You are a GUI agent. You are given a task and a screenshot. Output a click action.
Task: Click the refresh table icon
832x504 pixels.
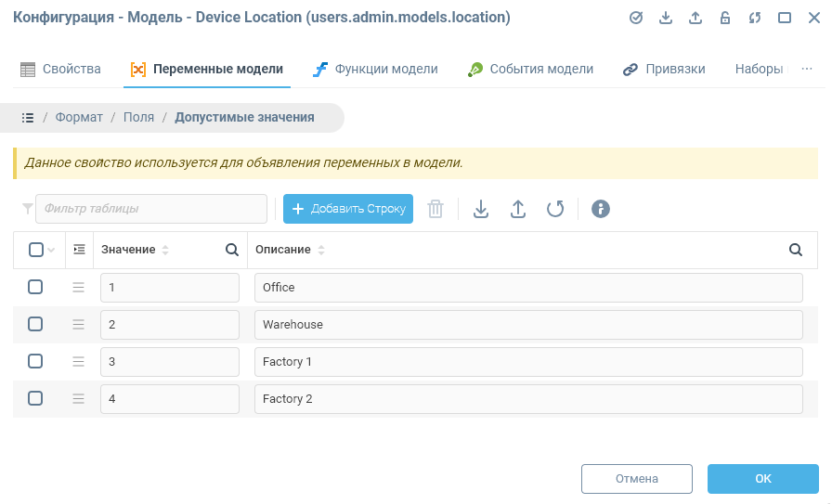(x=555, y=209)
